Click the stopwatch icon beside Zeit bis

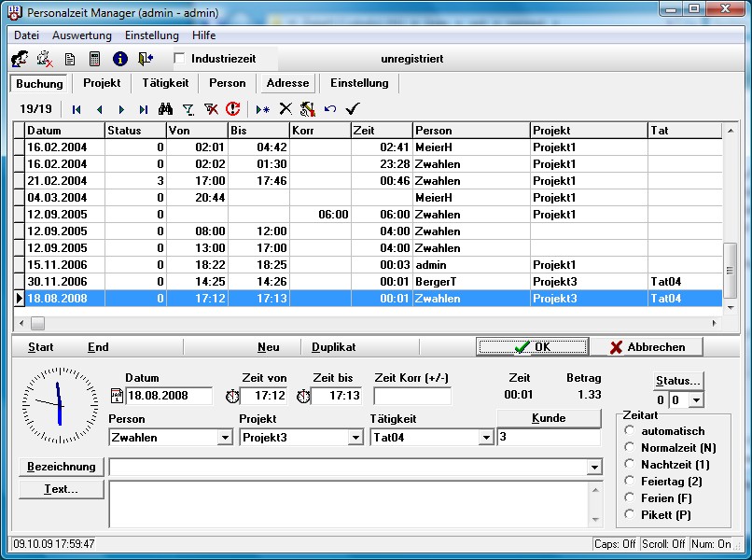click(303, 397)
